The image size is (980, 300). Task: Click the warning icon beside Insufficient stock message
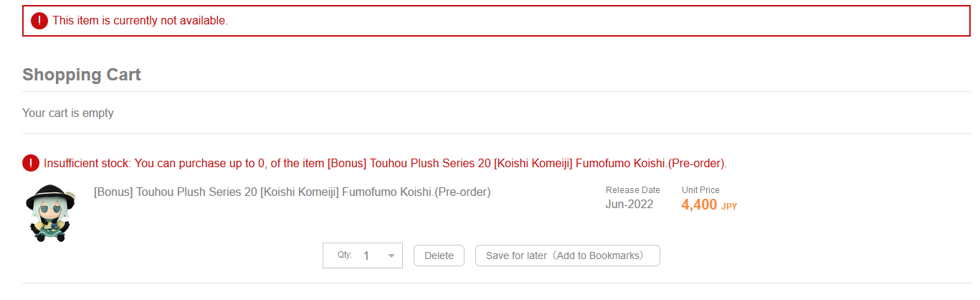[x=31, y=163]
